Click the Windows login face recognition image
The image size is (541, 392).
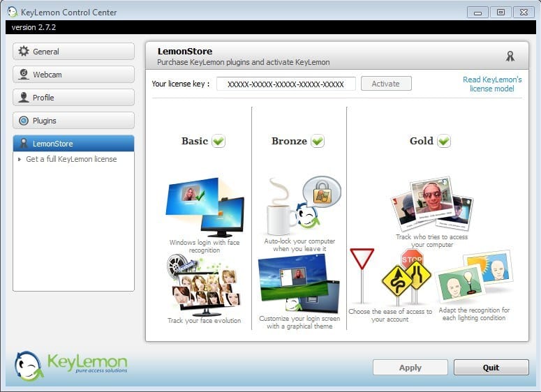(x=205, y=207)
